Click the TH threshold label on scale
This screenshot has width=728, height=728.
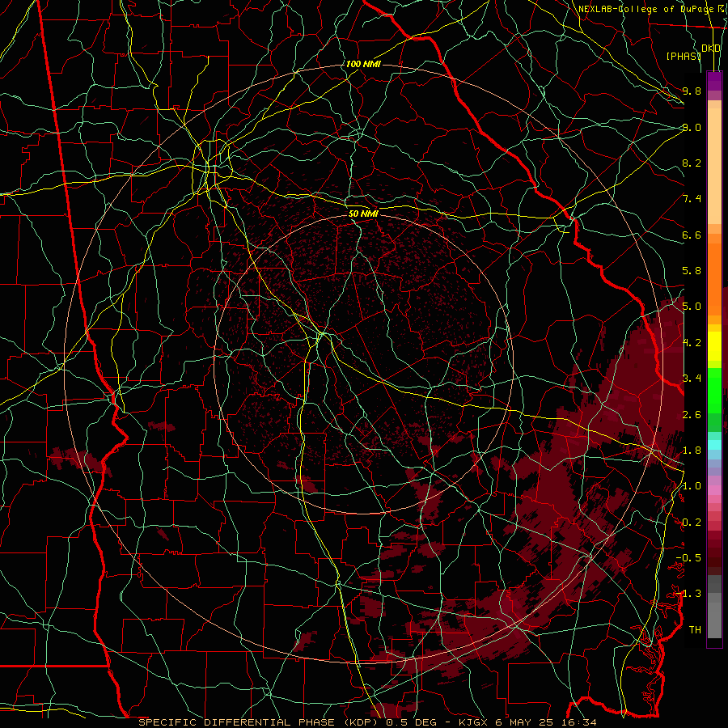[x=695, y=630]
